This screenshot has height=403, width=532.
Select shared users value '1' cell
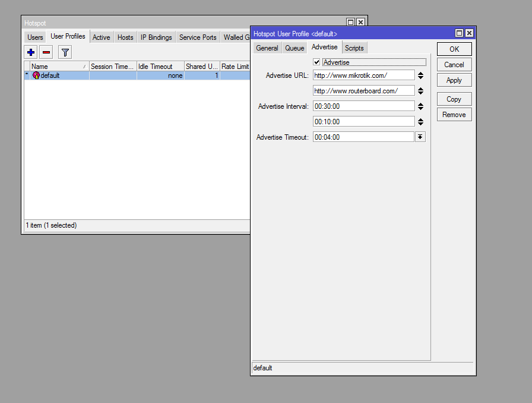tap(202, 75)
